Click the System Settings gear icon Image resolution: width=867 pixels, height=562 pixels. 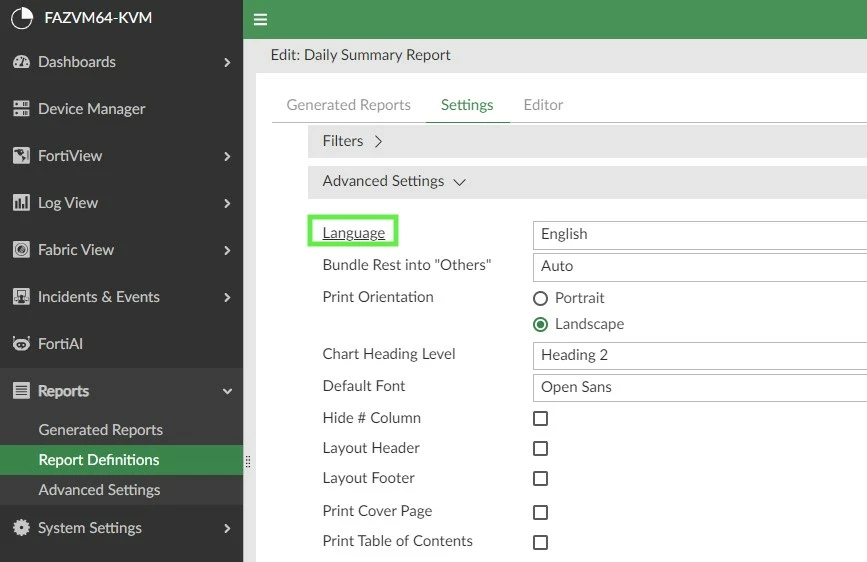(x=21, y=528)
